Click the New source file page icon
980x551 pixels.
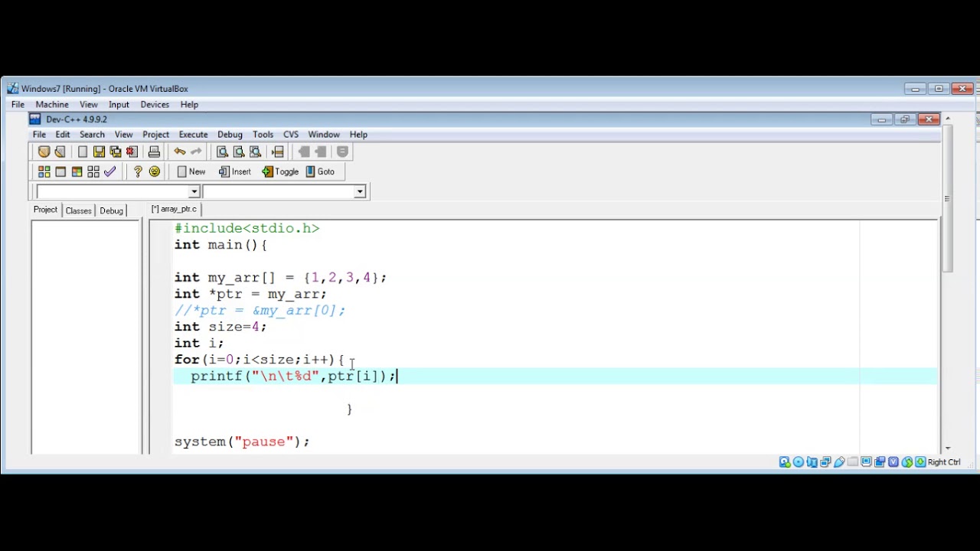click(x=83, y=152)
